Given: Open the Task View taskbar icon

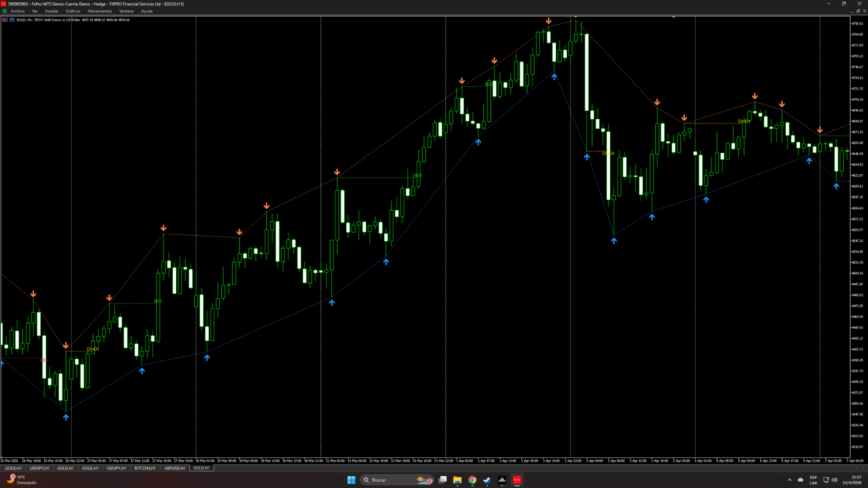Looking at the screenshot, I should [x=443, y=480].
